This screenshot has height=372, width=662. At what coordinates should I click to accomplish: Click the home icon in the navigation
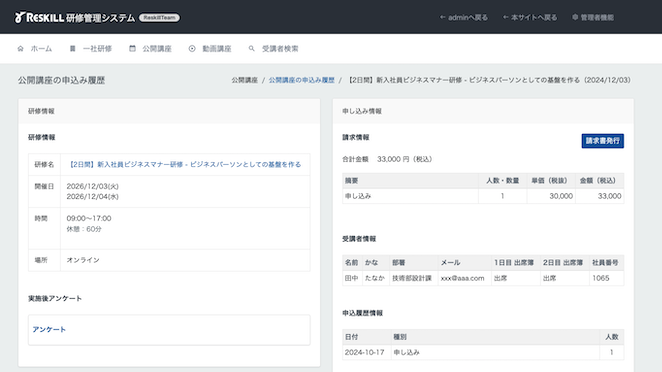(20, 49)
